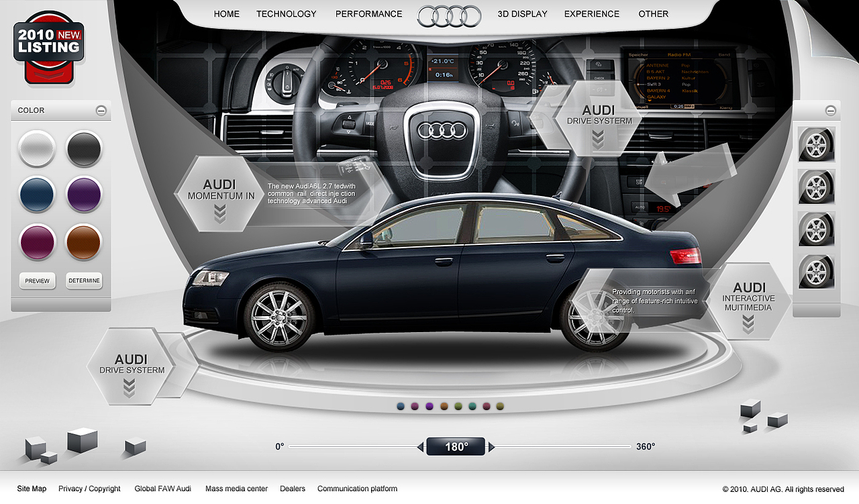Click the orange dot below the turntable
The height and width of the screenshot is (504, 859).
[x=444, y=406]
